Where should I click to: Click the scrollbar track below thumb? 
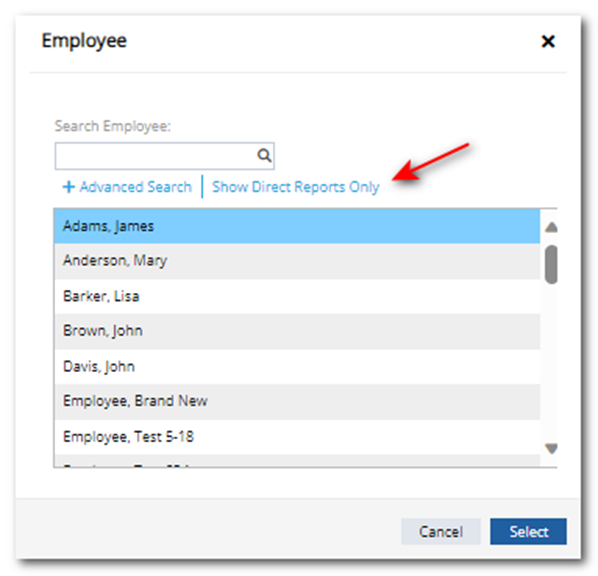coord(551,362)
